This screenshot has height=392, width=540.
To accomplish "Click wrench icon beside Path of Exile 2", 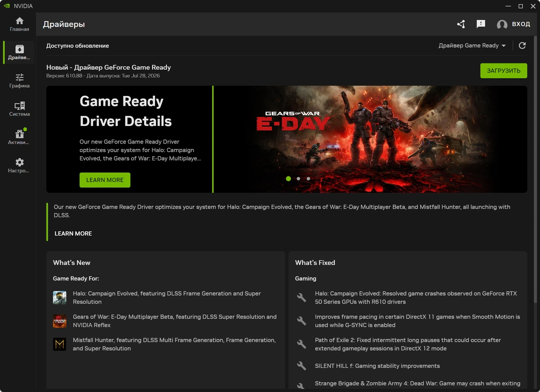I will click(x=301, y=344).
